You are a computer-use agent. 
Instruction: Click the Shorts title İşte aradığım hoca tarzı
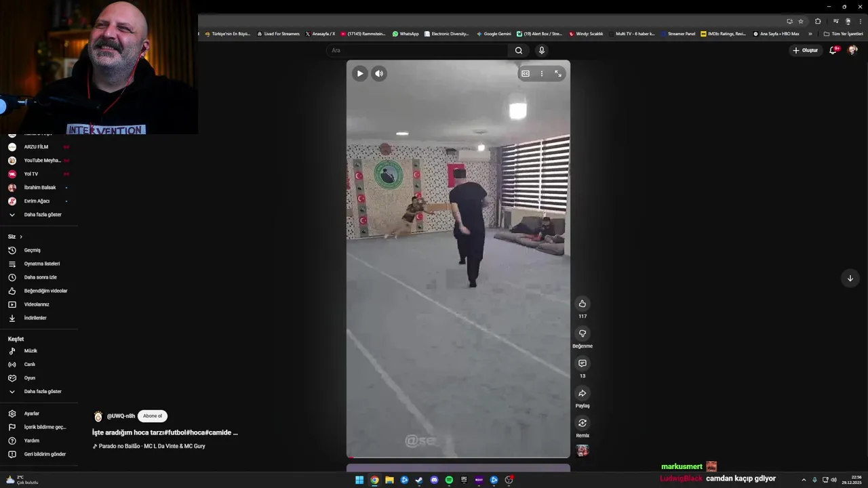coord(165,432)
